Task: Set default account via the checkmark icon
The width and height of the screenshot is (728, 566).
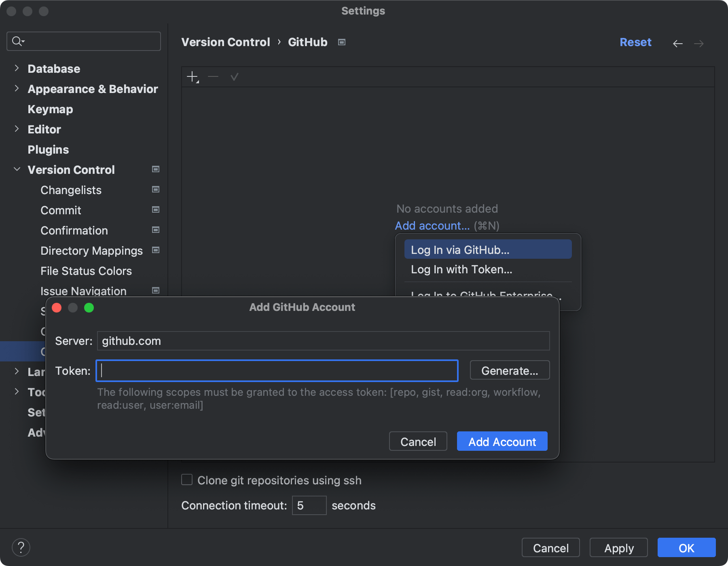Action: [234, 76]
